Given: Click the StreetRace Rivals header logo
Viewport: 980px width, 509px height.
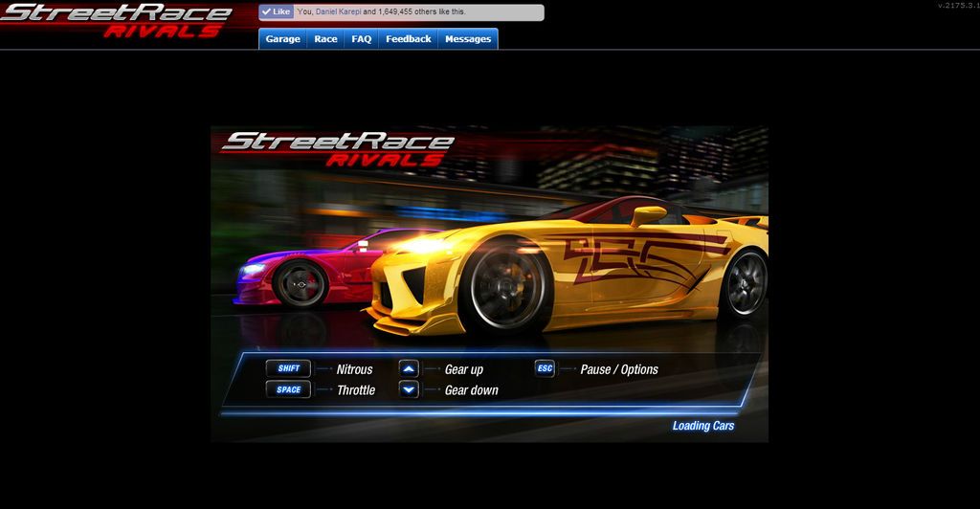Looking at the screenshot, I should coord(116,21).
